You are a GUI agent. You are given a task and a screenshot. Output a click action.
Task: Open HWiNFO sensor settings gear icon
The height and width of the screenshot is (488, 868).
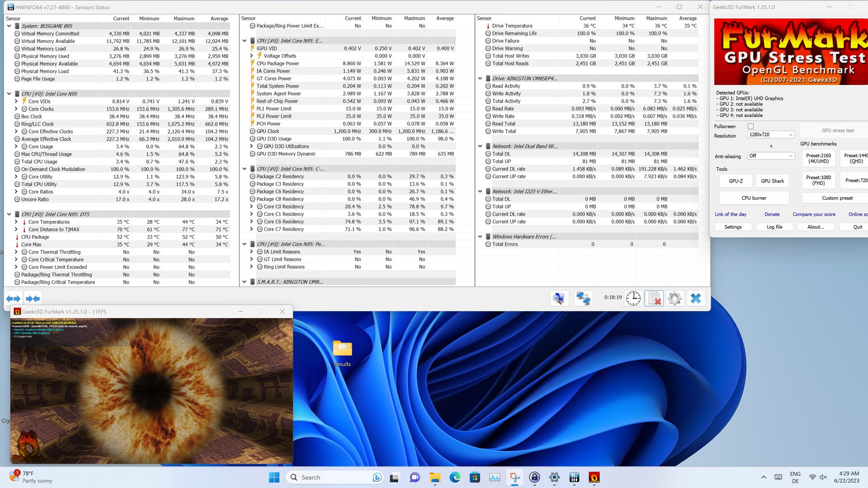click(x=675, y=298)
